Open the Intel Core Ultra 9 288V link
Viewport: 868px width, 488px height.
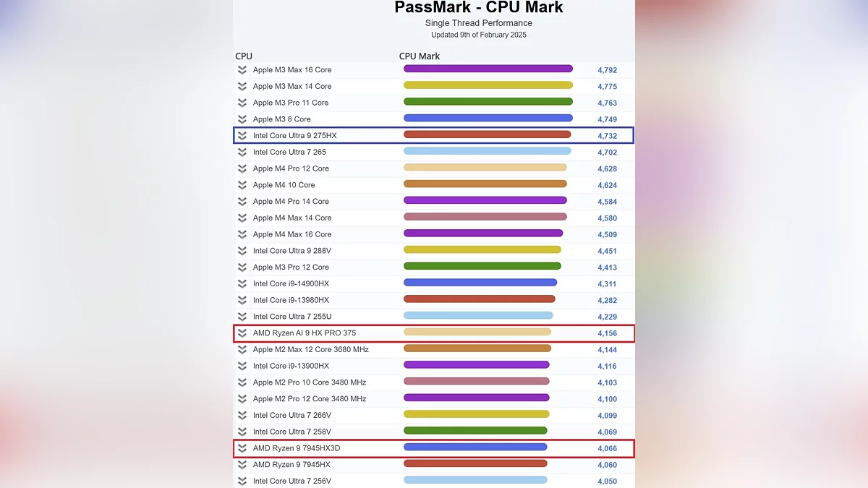click(x=292, y=251)
